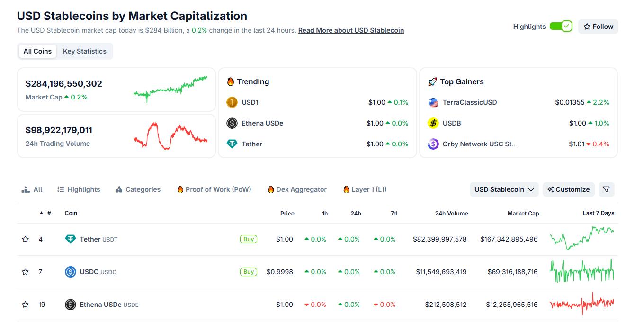This screenshot has height=323, width=644.
Task: Sort table by rank number column
Action: [48, 213]
